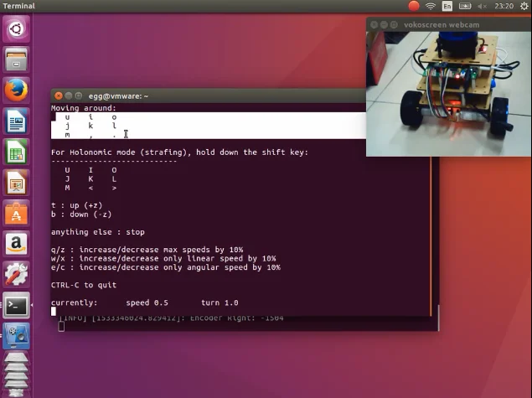Viewport: 532px width, 398px height.
Task: Click the 'CTRL-C to quit' line
Action: 84,285
